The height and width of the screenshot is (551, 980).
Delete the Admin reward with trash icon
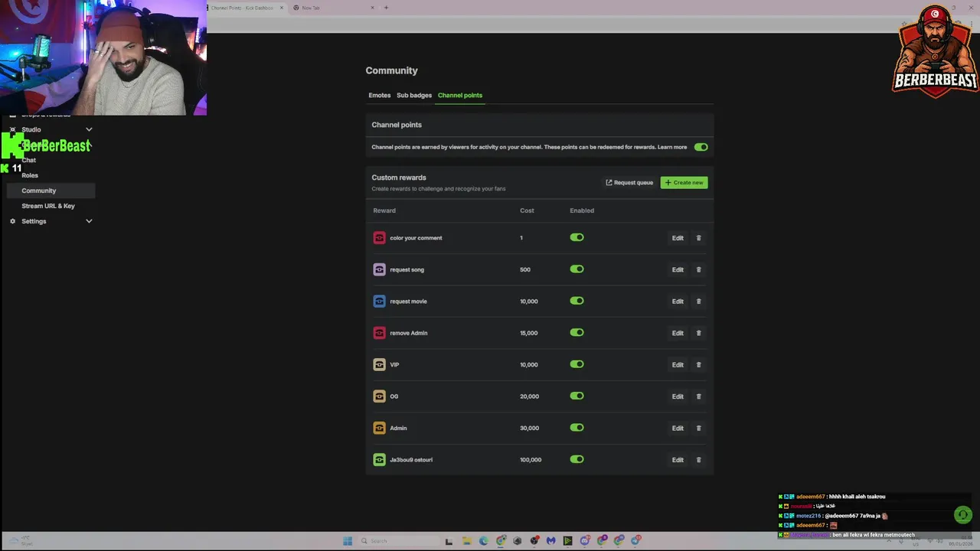[698, 429]
